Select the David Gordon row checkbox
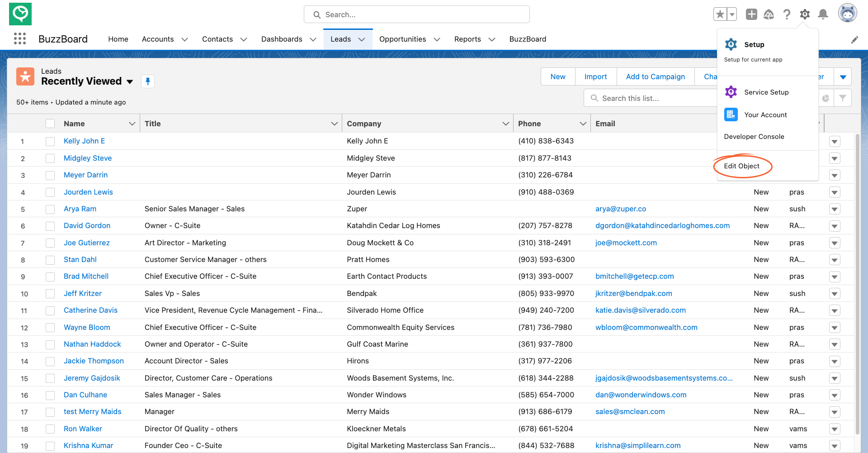 click(x=50, y=226)
